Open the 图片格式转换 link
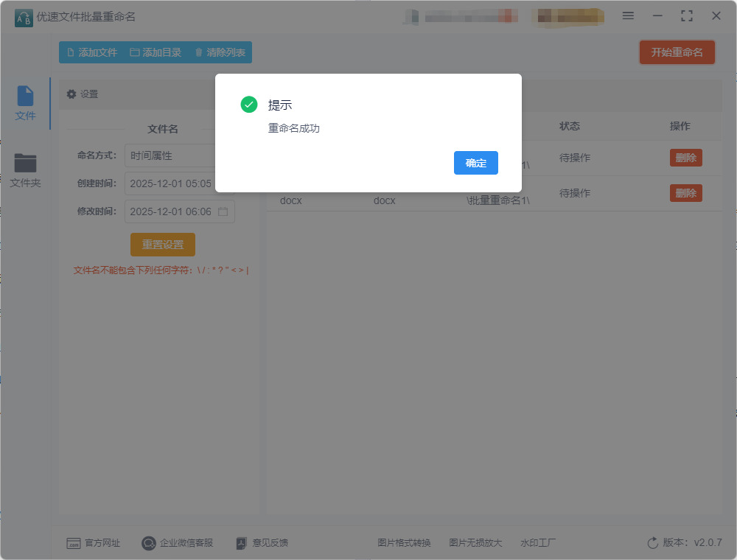Image resolution: width=737 pixels, height=560 pixels. click(404, 542)
